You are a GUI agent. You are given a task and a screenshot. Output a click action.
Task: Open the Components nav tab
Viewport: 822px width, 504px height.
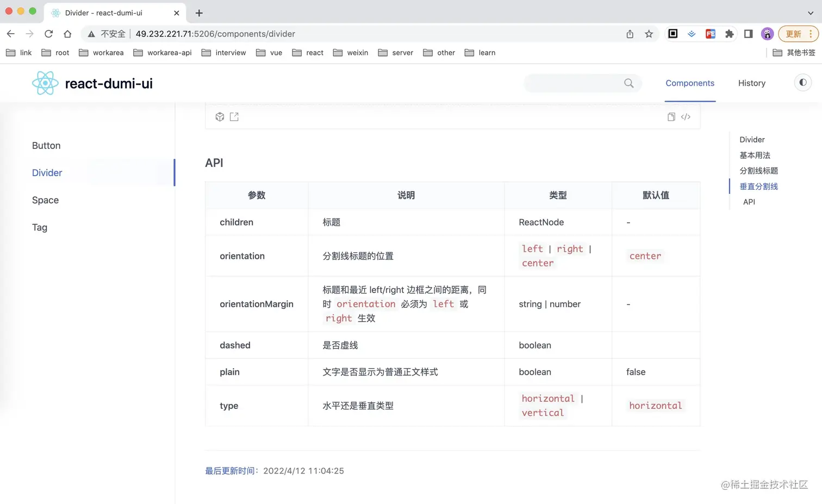(x=690, y=83)
